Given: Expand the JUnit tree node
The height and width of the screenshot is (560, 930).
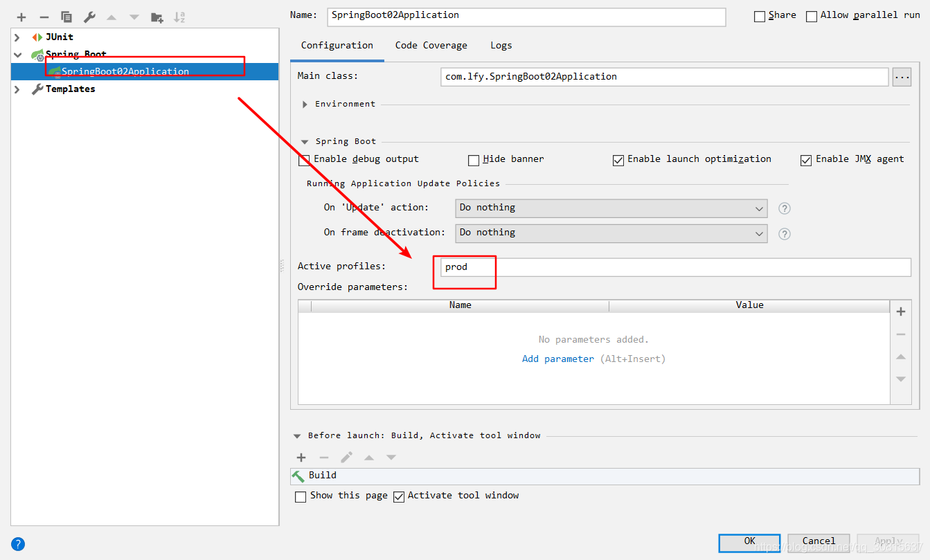Looking at the screenshot, I should (x=17, y=37).
